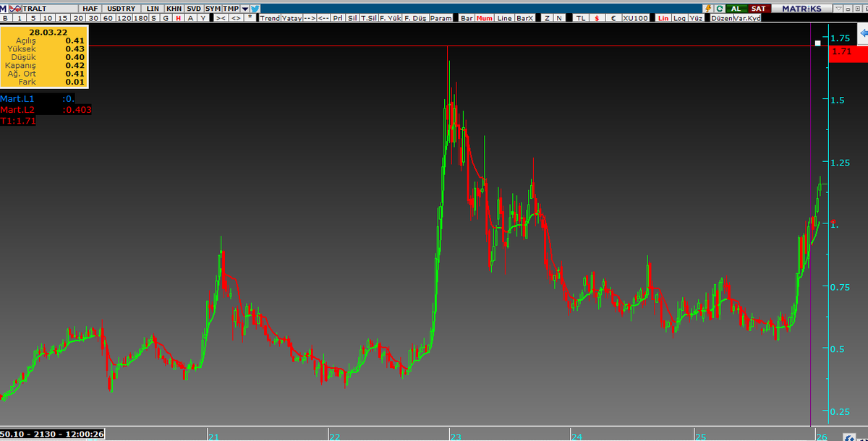Click the USDTRY button
868x441 pixels.
tap(121, 9)
